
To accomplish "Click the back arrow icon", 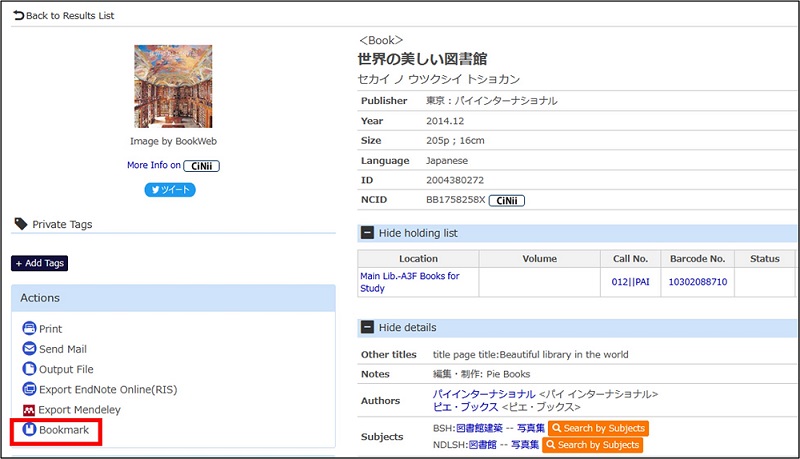I will (x=18, y=16).
